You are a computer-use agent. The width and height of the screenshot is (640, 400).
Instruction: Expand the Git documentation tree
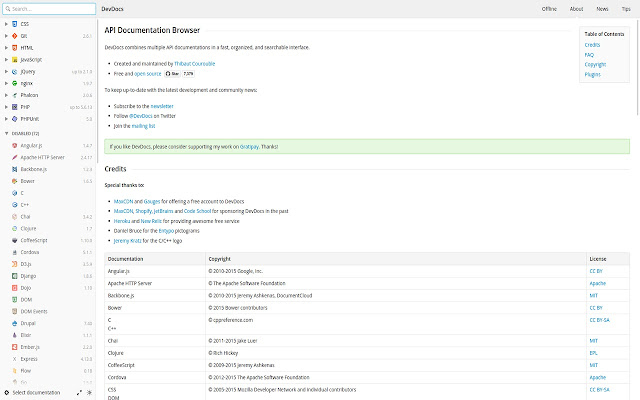[6, 36]
